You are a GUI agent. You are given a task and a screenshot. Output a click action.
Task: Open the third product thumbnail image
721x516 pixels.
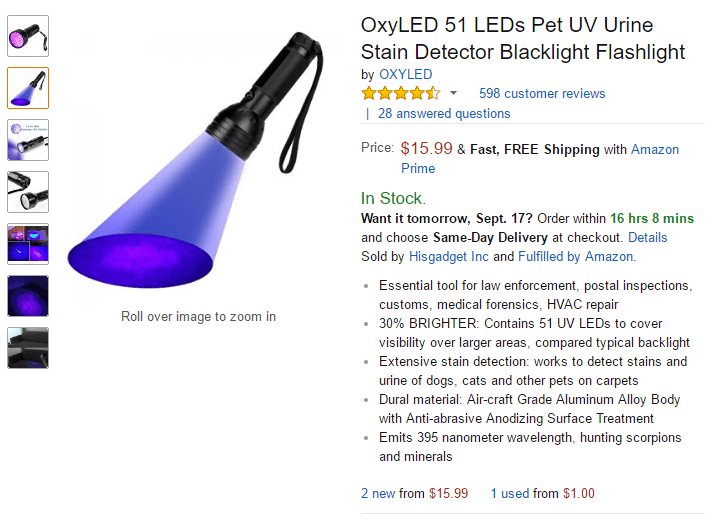coord(28,139)
